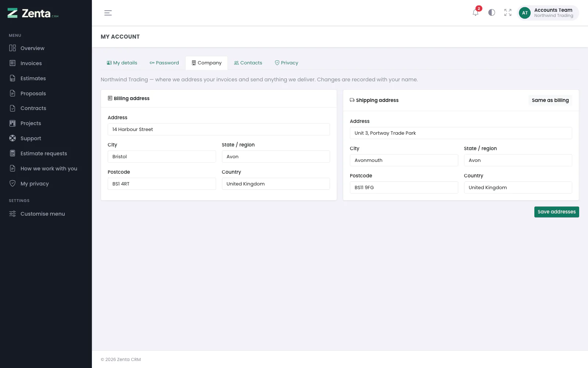Open Accounts Team profile menu
This screenshot has height=368, width=588.
pos(548,13)
